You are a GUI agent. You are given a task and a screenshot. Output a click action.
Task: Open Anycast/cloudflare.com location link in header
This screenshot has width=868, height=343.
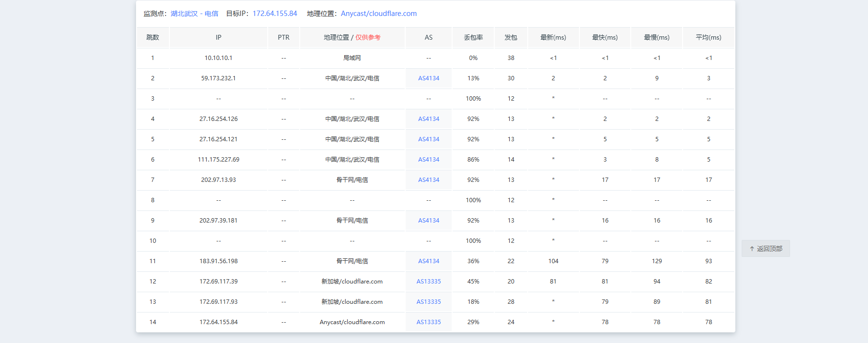pyautogui.click(x=379, y=14)
